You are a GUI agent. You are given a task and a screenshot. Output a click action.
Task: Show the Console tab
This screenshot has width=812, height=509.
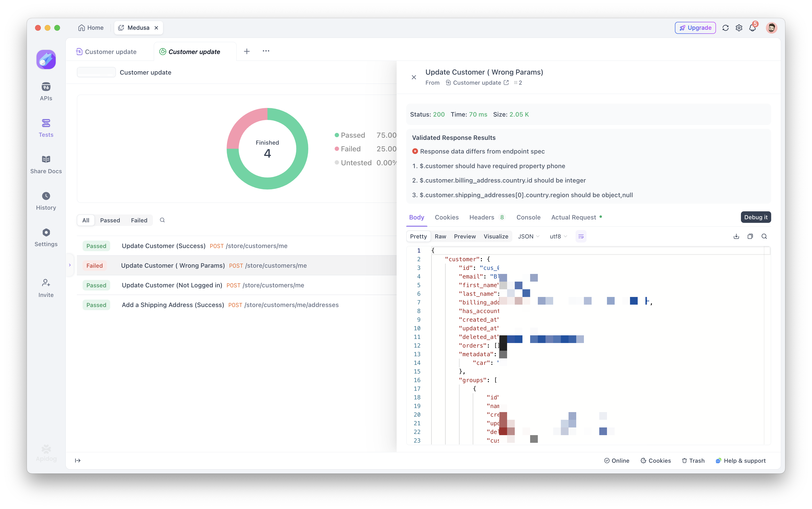coord(528,218)
